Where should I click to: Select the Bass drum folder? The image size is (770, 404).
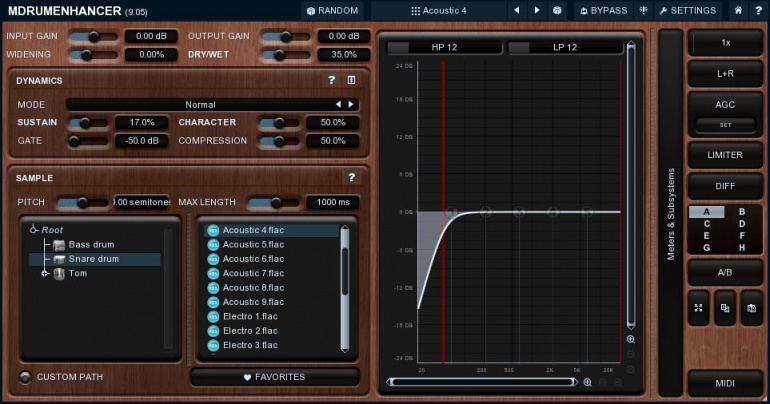coord(91,244)
